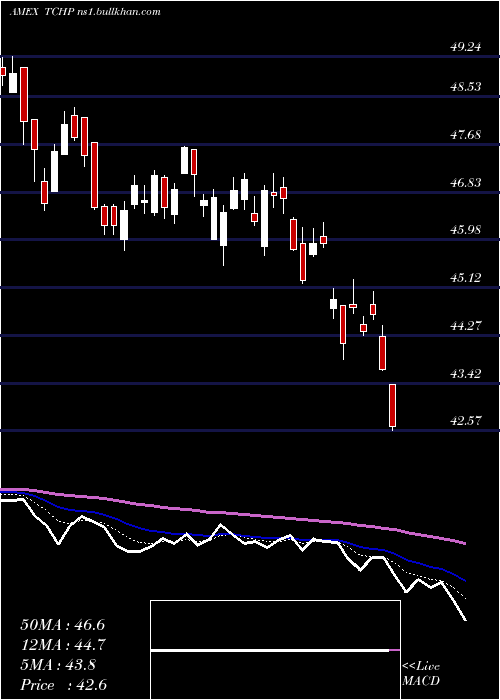Click the Price : 42.6 reading
500x700 pixels.
[63, 685]
